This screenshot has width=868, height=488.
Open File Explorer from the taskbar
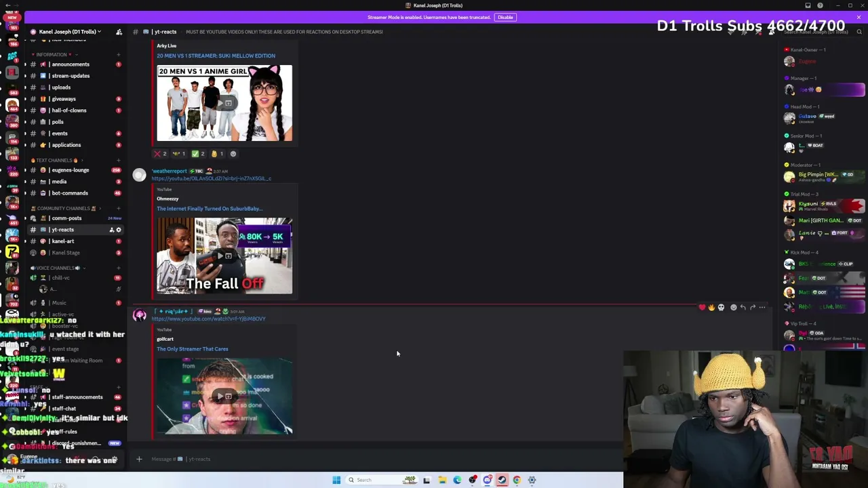441,480
